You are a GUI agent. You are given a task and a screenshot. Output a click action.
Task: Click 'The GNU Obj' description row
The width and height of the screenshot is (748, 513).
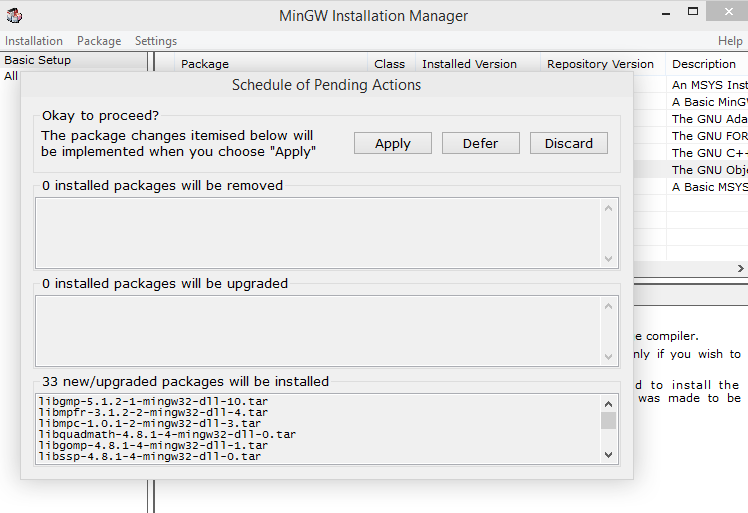pos(709,170)
